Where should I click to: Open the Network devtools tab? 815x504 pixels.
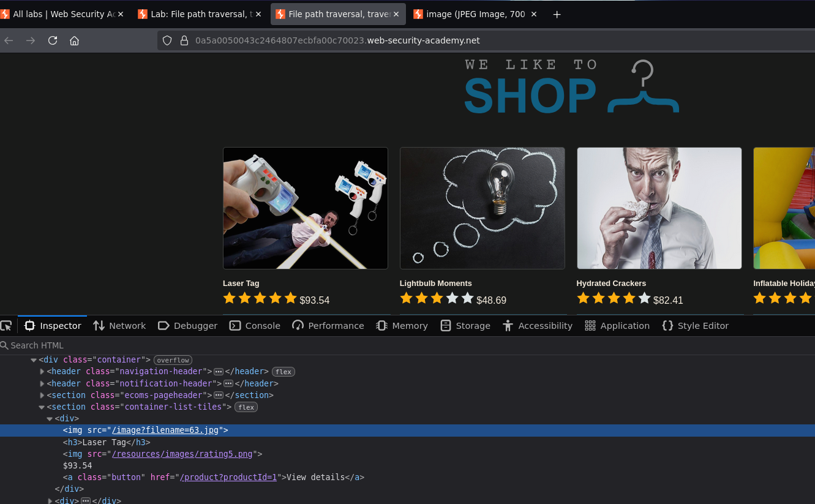tap(119, 326)
